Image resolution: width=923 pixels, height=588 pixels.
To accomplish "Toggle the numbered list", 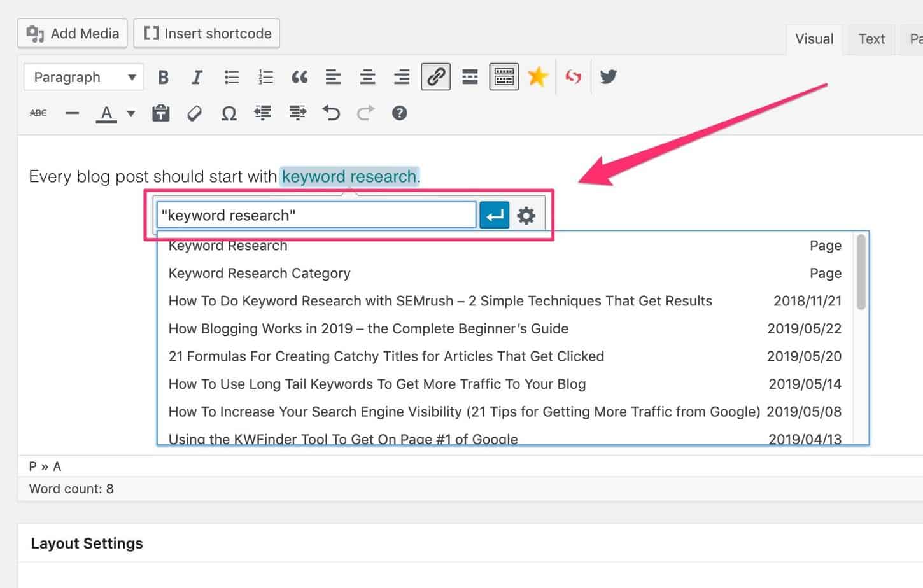I will coord(265,76).
